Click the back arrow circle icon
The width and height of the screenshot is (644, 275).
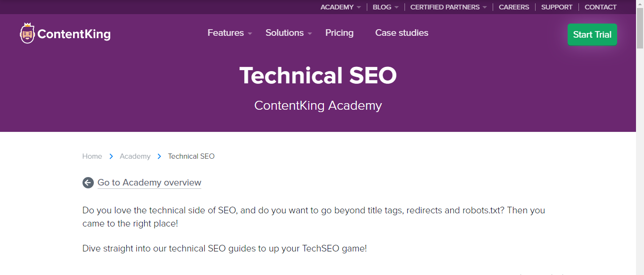click(88, 183)
